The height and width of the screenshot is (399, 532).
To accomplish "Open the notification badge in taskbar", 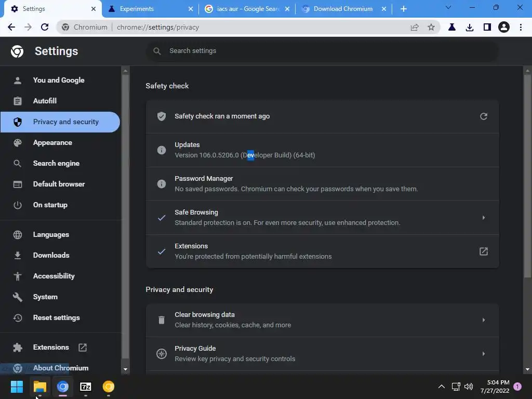I will point(517,387).
